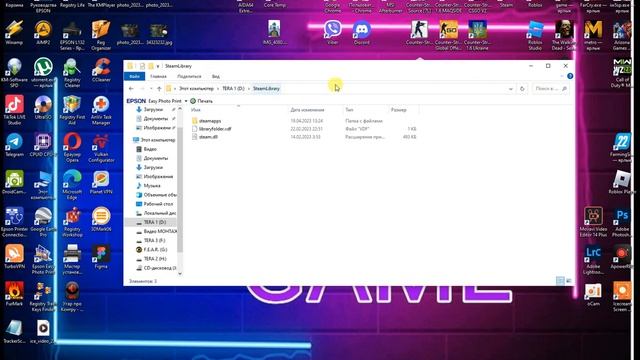The height and width of the screenshot is (360, 640).
Task: Go back in Explorer navigation
Action: point(131,89)
